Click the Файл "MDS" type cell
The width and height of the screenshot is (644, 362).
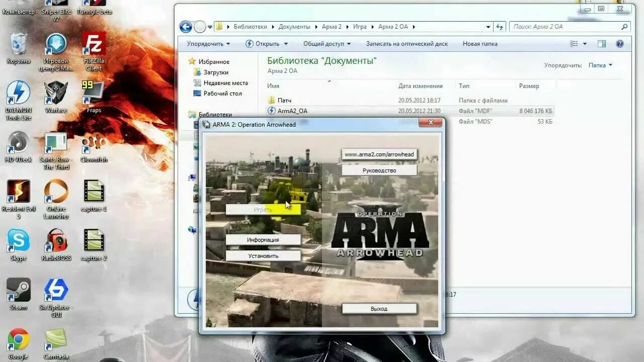(x=475, y=122)
